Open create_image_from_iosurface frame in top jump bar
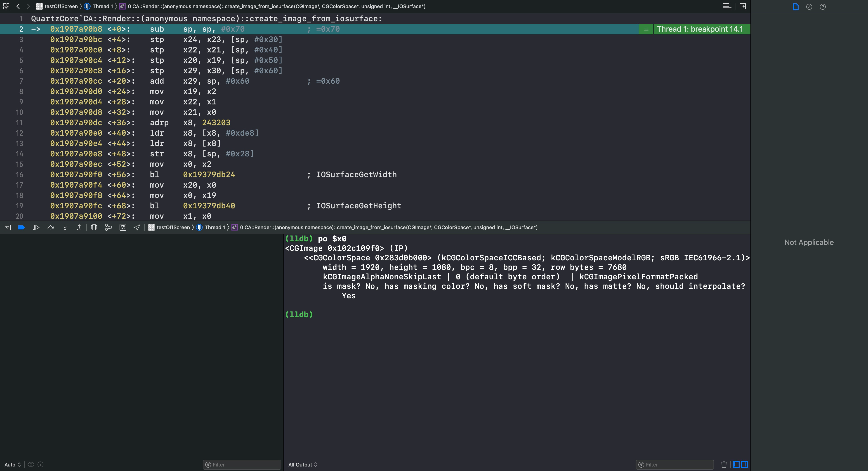 (x=272, y=6)
